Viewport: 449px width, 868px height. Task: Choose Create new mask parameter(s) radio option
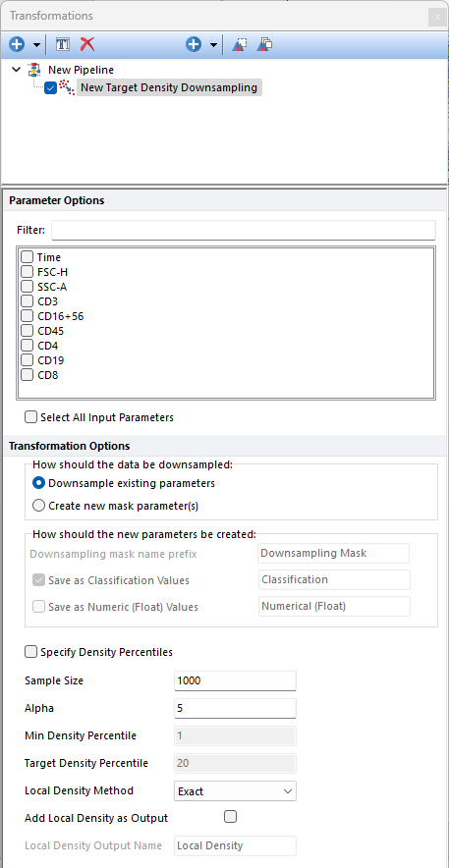point(38,505)
